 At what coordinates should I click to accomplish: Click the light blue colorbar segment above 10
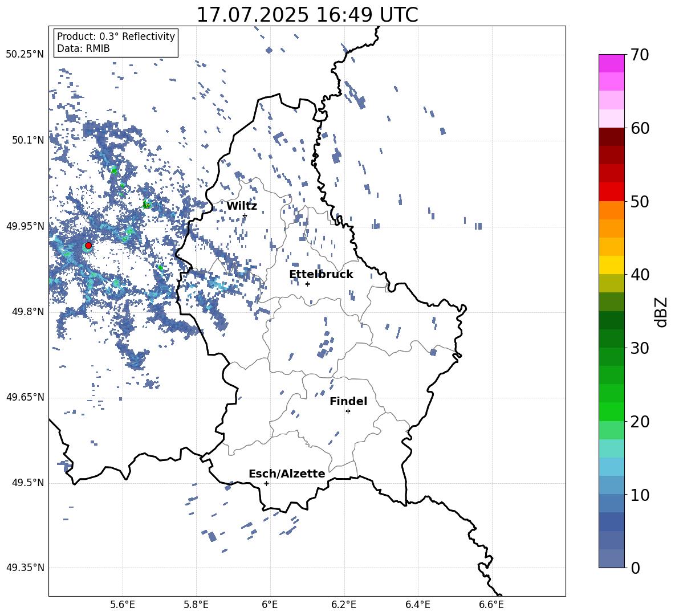tap(612, 486)
